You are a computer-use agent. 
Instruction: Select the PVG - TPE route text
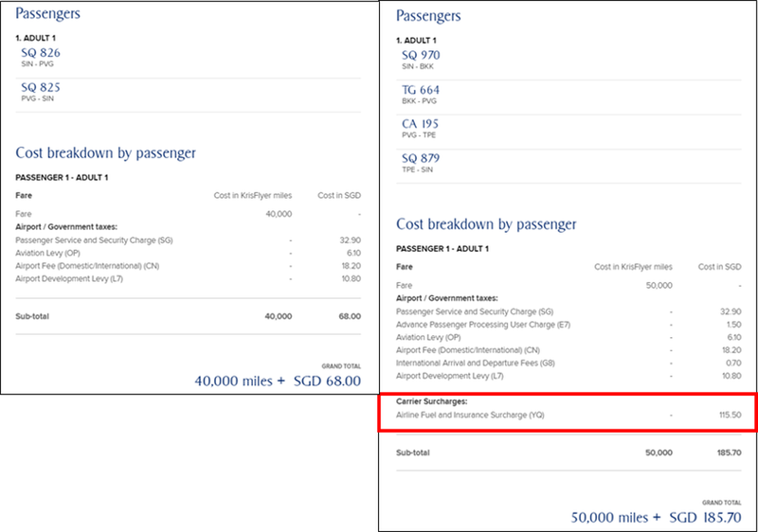[x=419, y=135]
